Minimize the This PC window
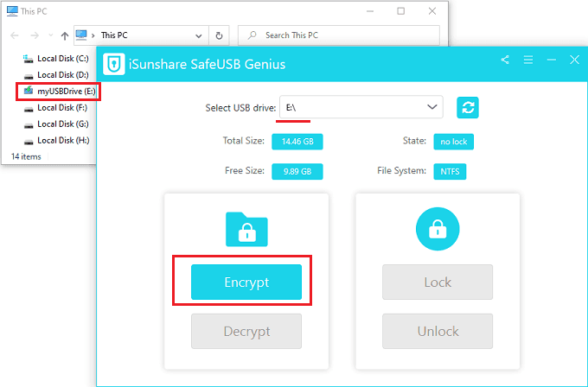588x387 pixels. (370, 11)
